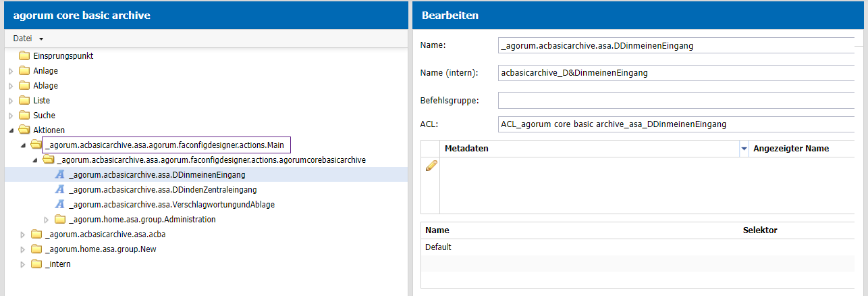Expand the _agorum.home.asa.group.New node
868x296 pixels.
click(23, 249)
